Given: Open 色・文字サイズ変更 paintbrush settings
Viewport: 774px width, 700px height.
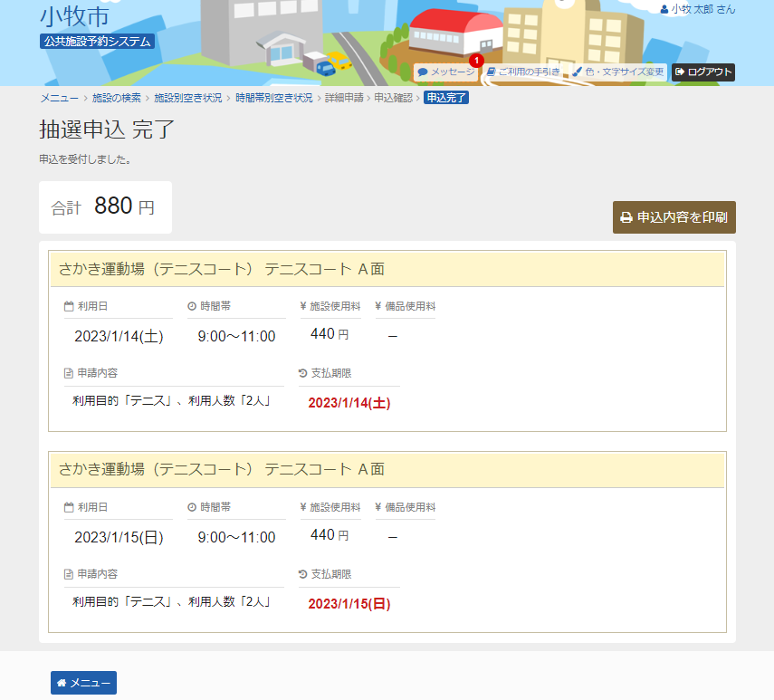Looking at the screenshot, I should tap(618, 72).
